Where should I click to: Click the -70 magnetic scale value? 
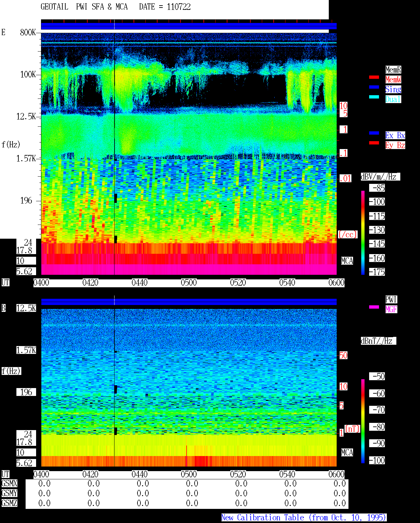click(x=377, y=410)
